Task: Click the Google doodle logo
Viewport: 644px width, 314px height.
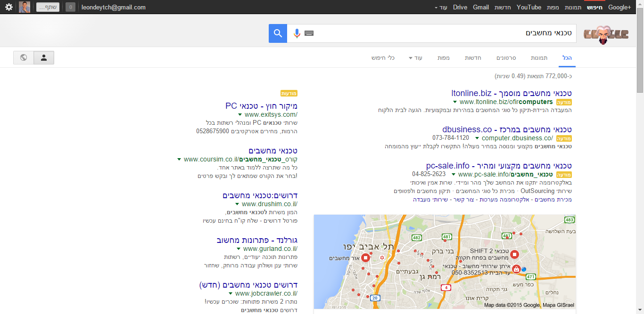Action: click(x=605, y=34)
